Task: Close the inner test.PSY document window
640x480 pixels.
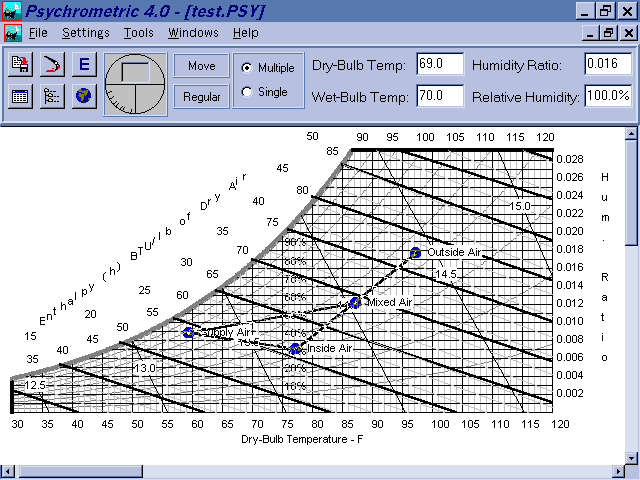Action: pyautogui.click(x=629, y=33)
